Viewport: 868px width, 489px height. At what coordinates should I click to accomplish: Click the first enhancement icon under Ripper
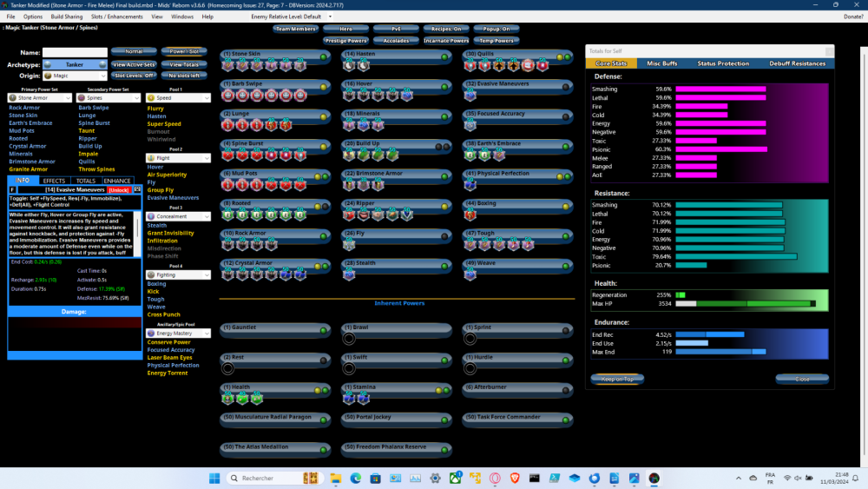pos(349,215)
